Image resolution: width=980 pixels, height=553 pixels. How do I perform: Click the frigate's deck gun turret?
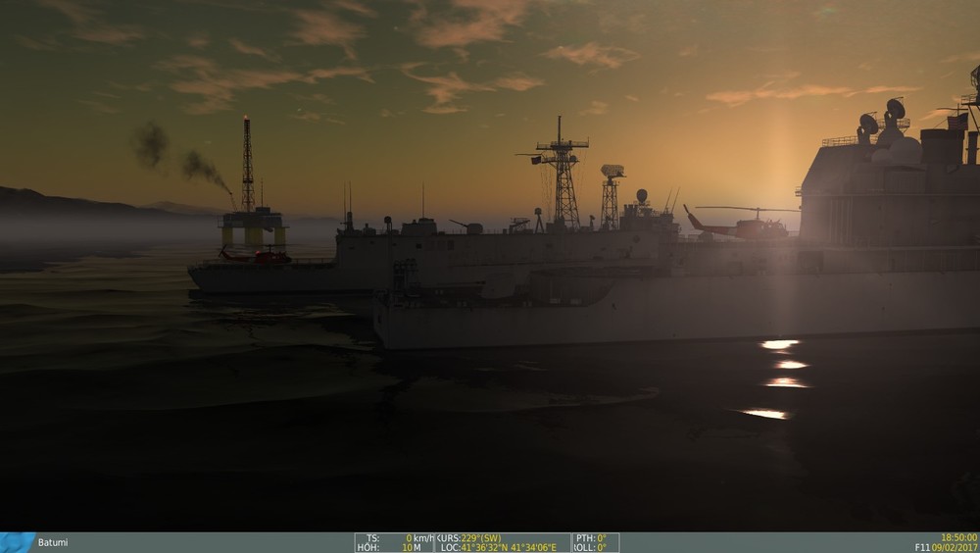click(x=466, y=226)
